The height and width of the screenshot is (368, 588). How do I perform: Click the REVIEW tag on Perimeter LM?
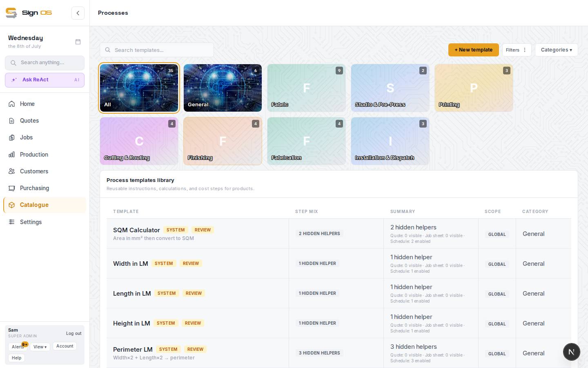(195, 349)
